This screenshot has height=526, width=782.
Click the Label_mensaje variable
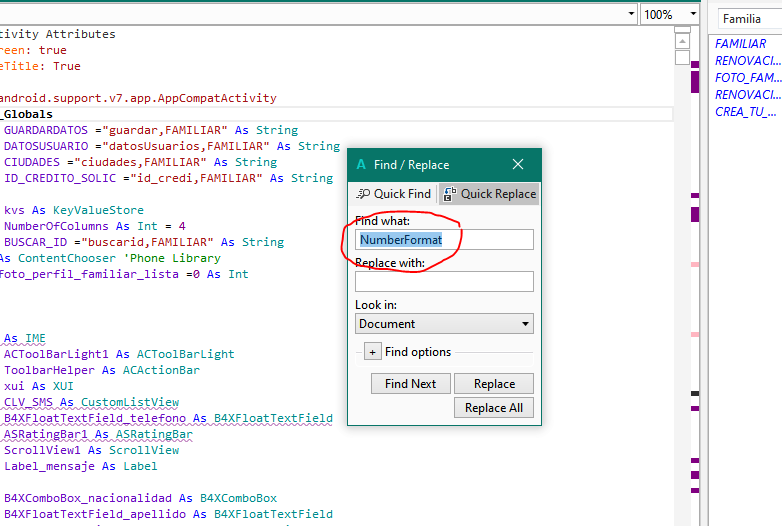pyautogui.click(x=49, y=466)
